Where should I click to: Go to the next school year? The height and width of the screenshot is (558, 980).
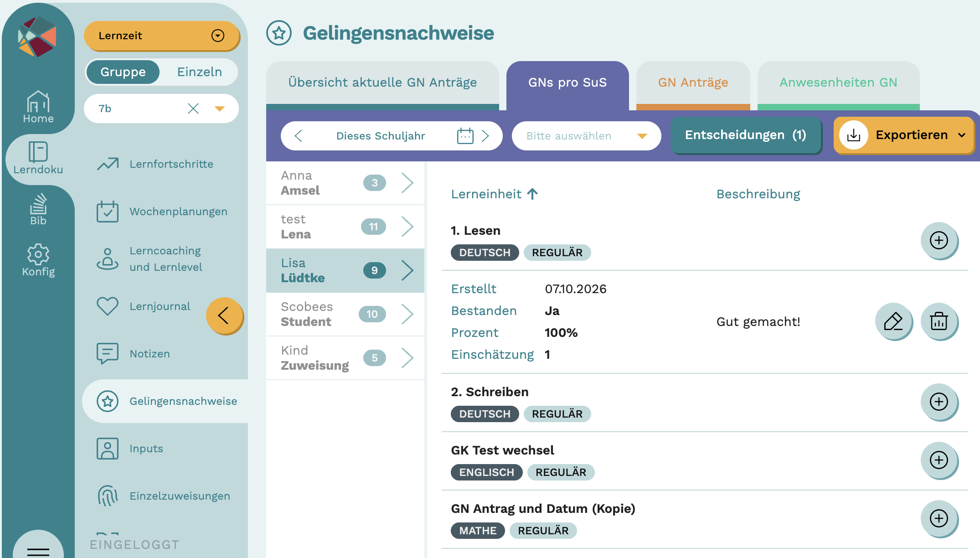click(x=485, y=136)
